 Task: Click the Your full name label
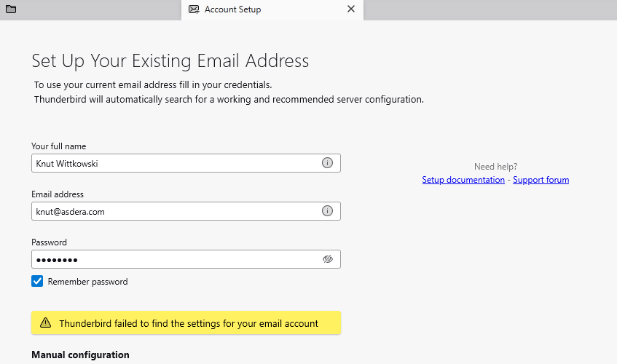[59, 146]
